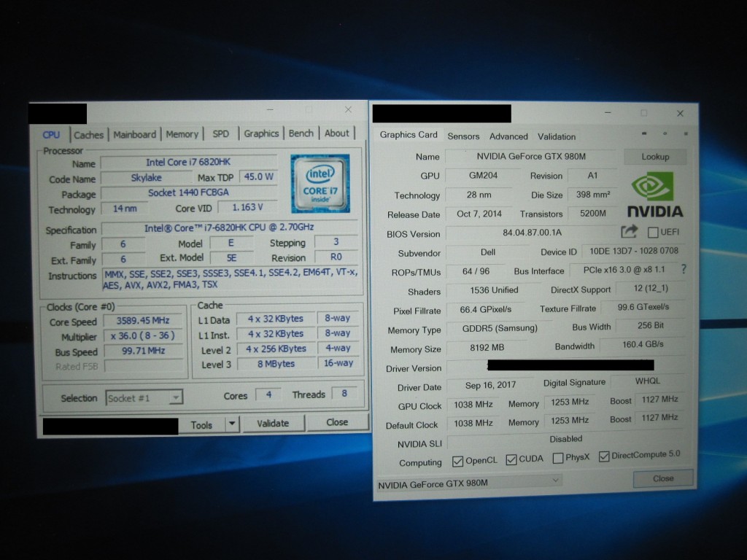This screenshot has height=560, width=747.
Task: Click the processor Name field Intel Core i7 6820HK
Action: coord(188,163)
